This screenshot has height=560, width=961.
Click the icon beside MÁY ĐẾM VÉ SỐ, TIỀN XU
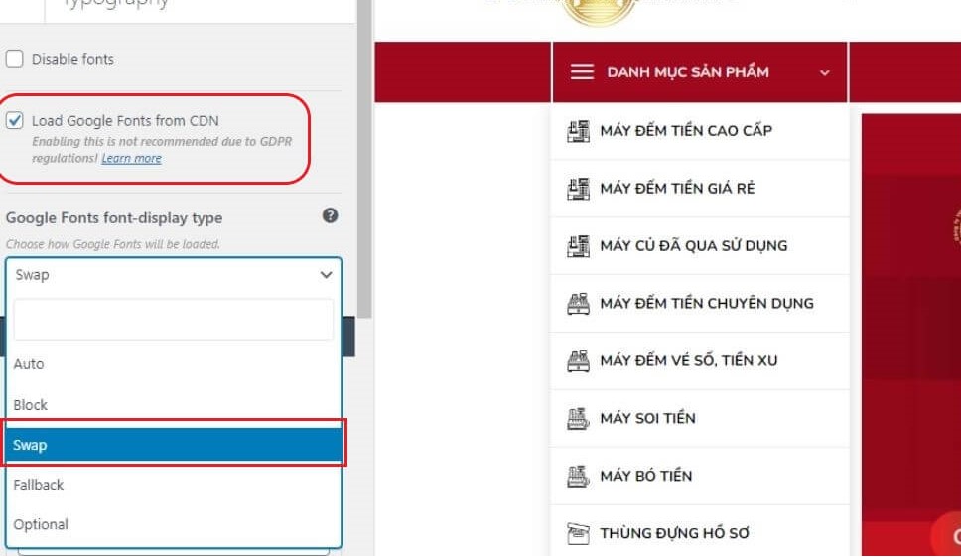click(x=578, y=361)
